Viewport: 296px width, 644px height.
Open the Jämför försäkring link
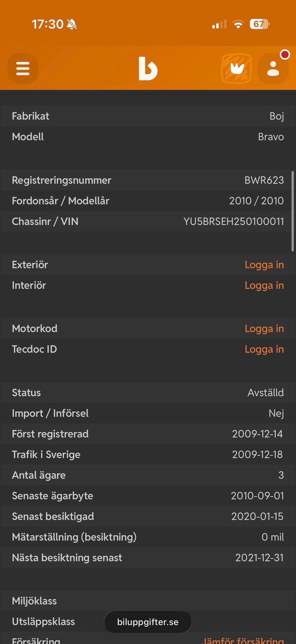click(x=244, y=640)
